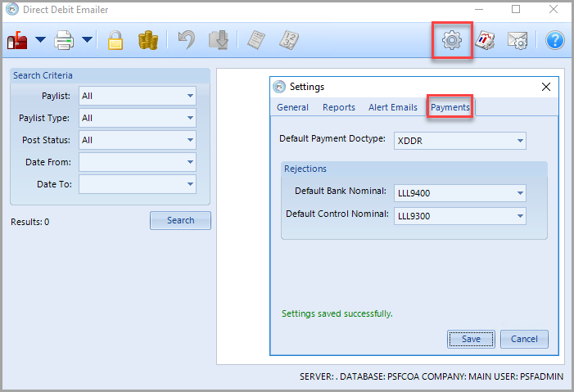Click the printer icon in toolbar
574x392 pixels.
[64, 40]
